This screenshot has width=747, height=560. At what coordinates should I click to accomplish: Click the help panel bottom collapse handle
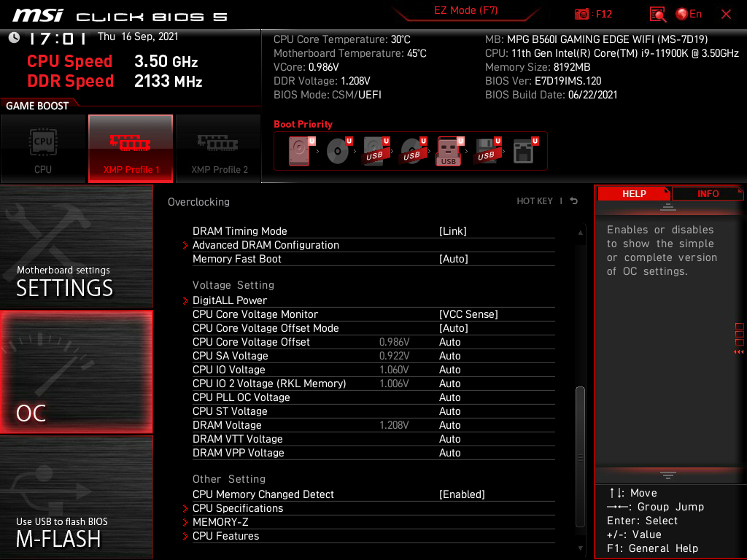[x=667, y=475]
